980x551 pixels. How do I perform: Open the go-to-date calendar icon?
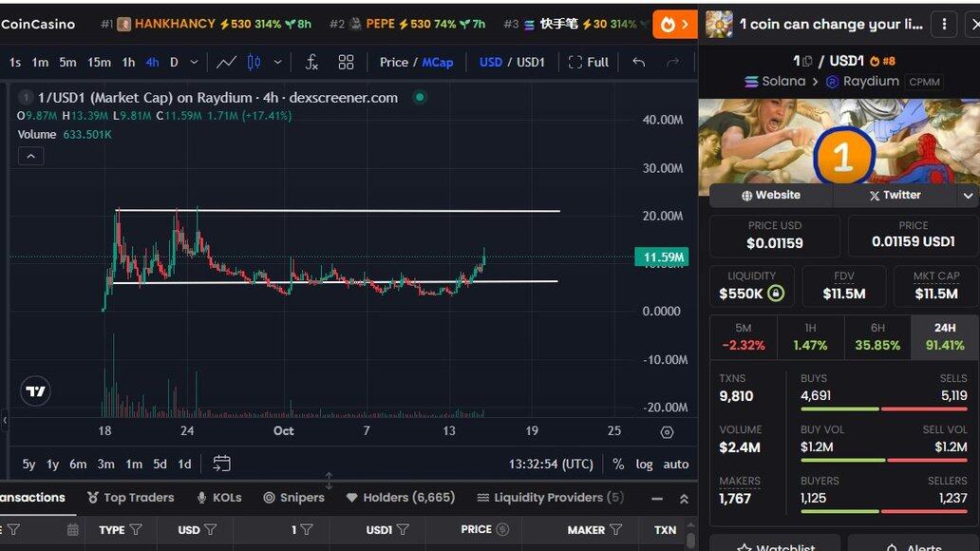pos(221,464)
